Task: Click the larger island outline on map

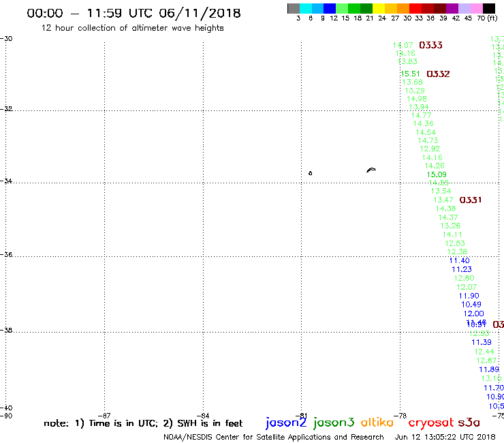Action: [x=371, y=170]
